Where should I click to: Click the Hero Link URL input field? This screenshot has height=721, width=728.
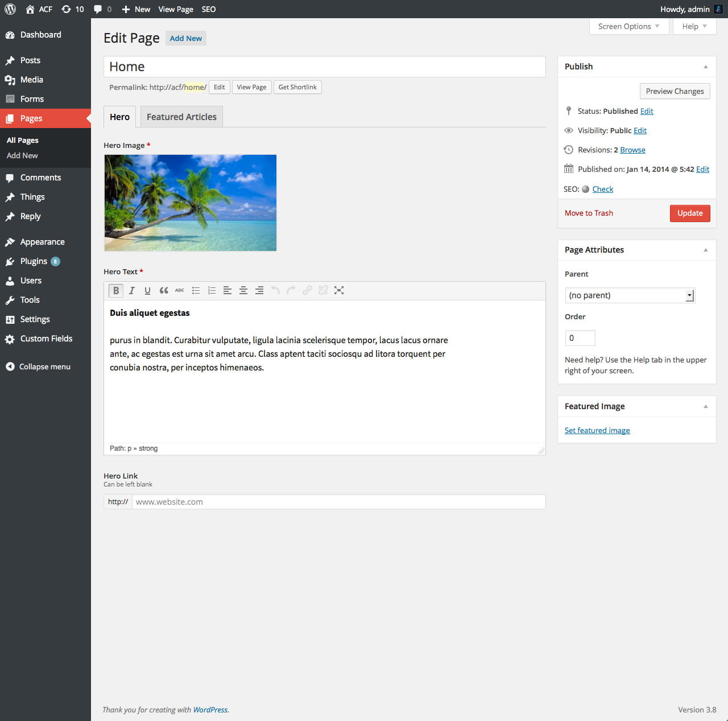click(x=338, y=502)
